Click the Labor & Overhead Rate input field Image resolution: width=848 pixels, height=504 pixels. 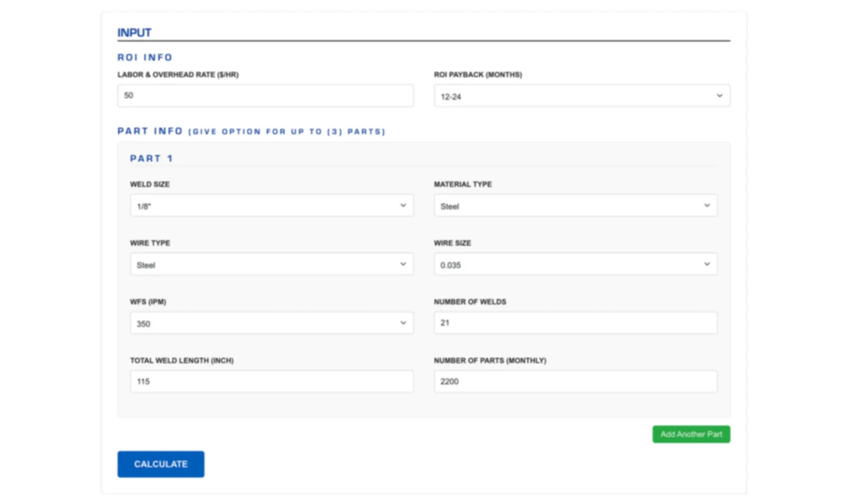pos(265,96)
